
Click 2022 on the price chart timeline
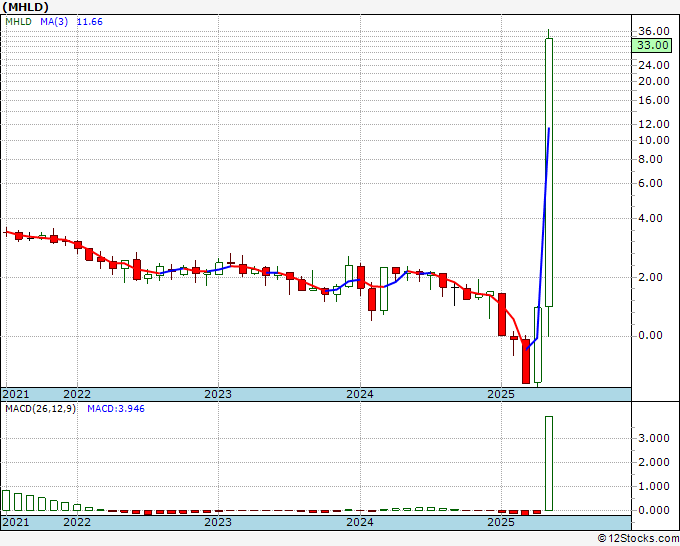tap(77, 394)
